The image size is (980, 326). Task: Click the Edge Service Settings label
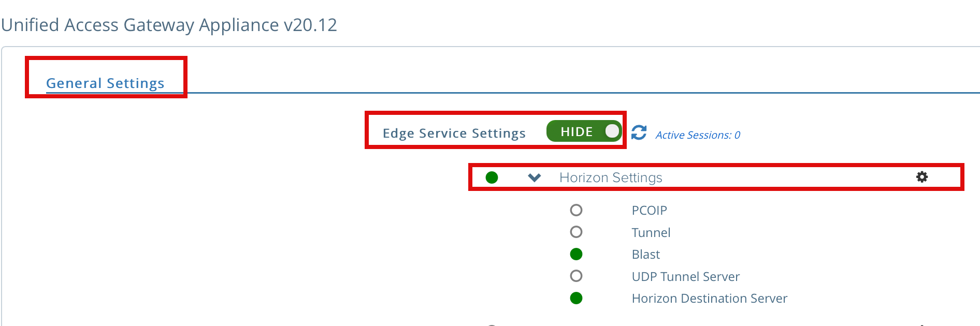454,134
